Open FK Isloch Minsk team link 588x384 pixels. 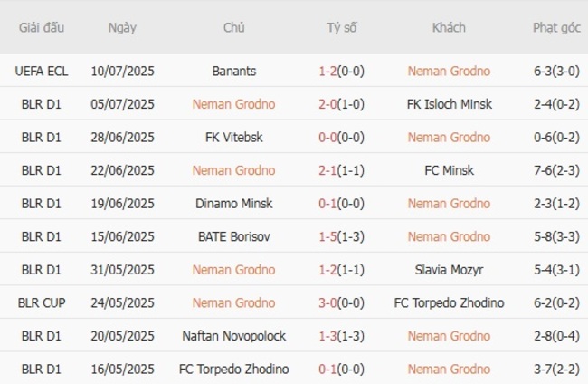pos(449,104)
